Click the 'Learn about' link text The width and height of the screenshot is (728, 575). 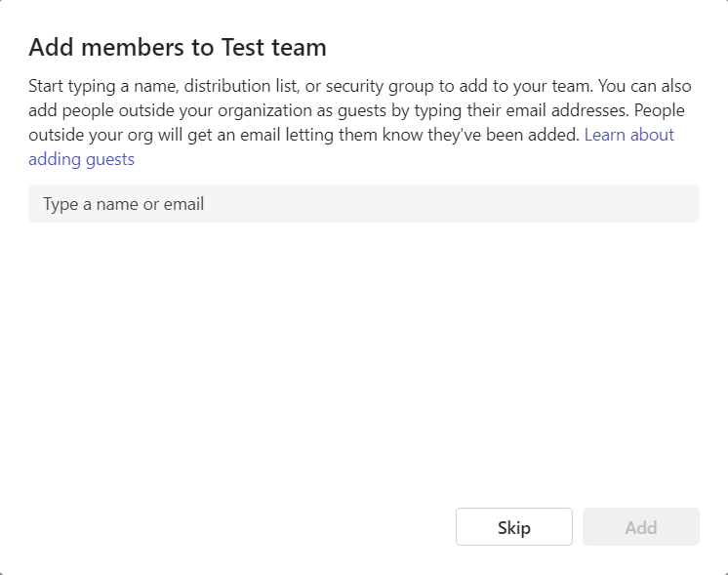(628, 135)
